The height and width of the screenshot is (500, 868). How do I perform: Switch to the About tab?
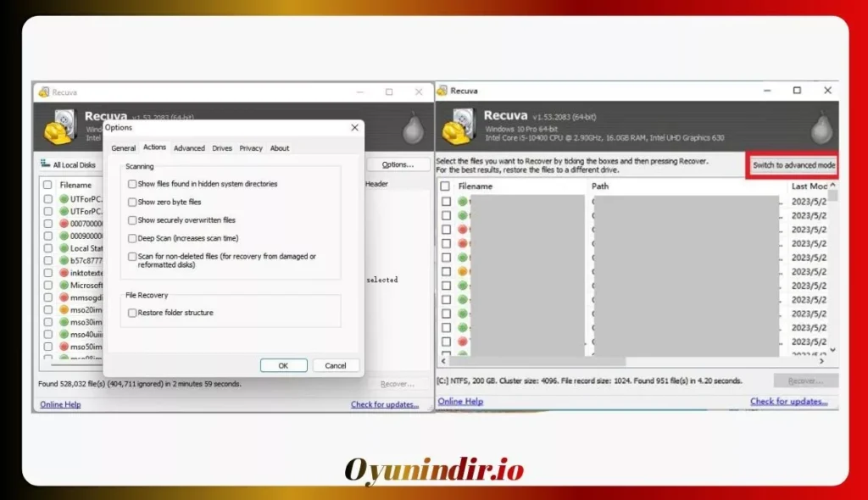pos(280,147)
